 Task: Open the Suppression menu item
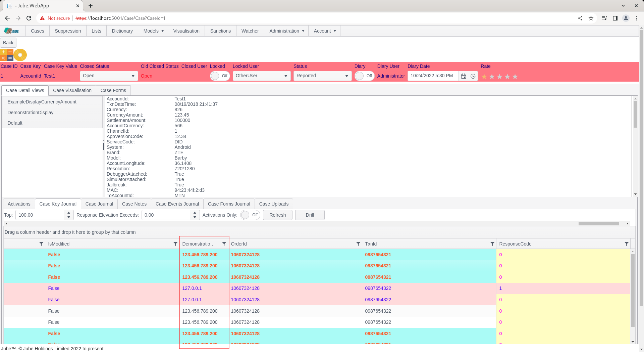click(68, 31)
